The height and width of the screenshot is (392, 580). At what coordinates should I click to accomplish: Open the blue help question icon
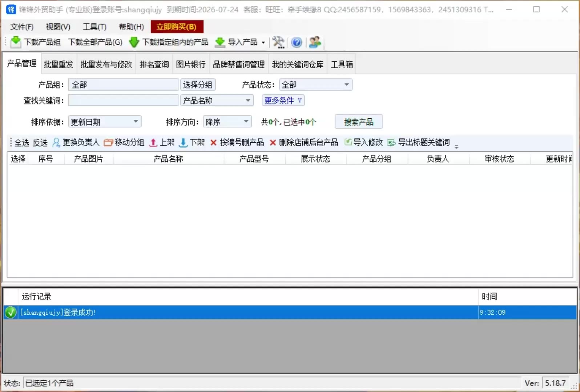click(297, 42)
